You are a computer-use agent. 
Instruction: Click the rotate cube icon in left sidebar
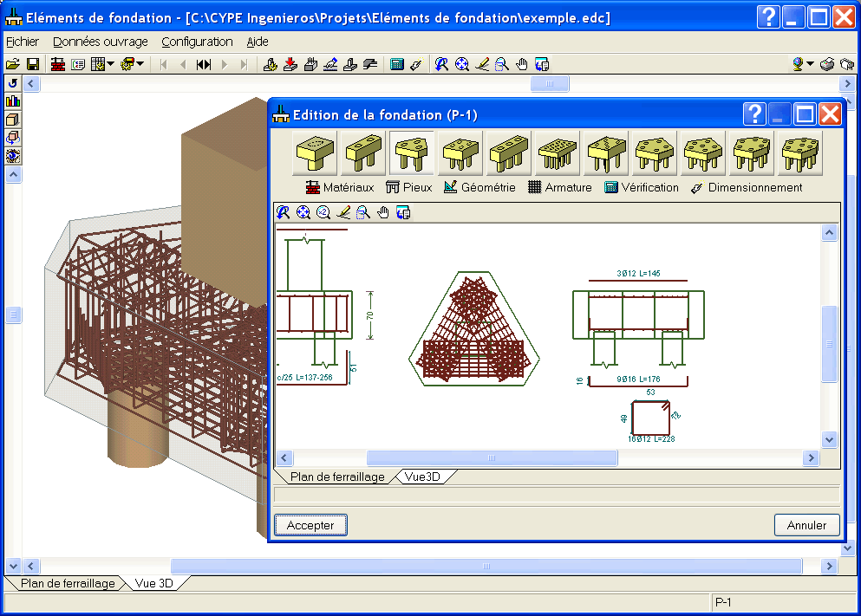click(x=13, y=138)
